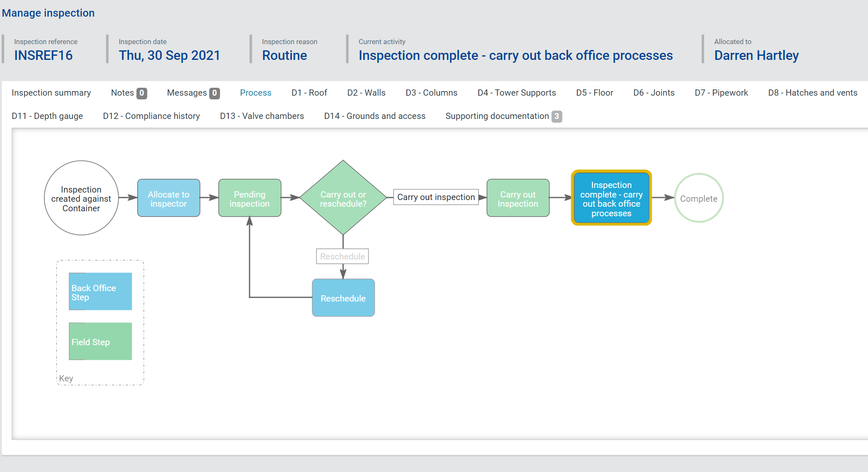Click the Carry out or reschedule diamond
The image size is (868, 472).
[x=343, y=198]
